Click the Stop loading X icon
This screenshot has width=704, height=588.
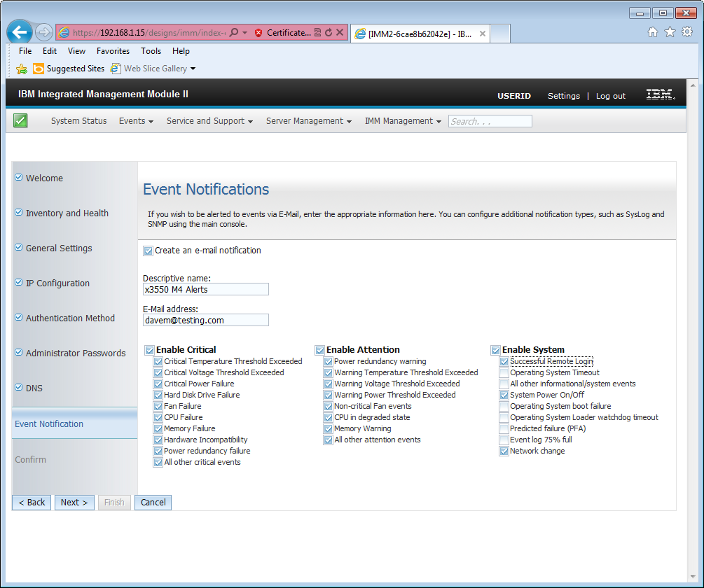(x=340, y=33)
